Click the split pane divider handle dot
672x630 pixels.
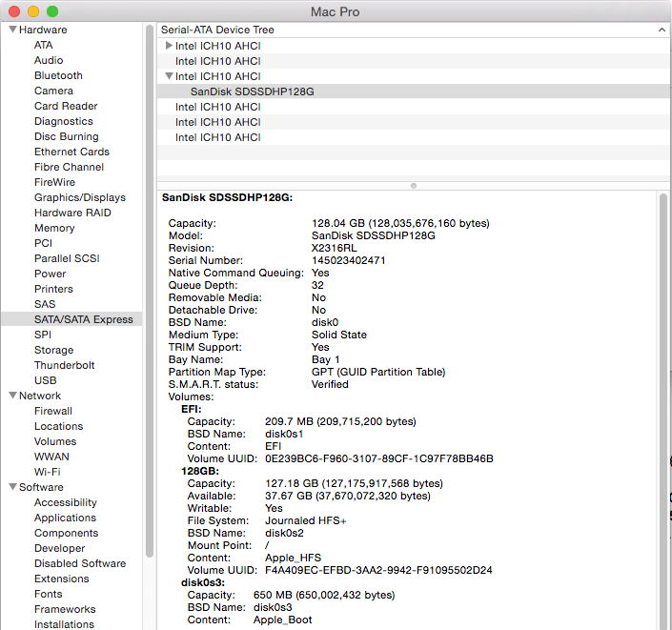(413, 186)
